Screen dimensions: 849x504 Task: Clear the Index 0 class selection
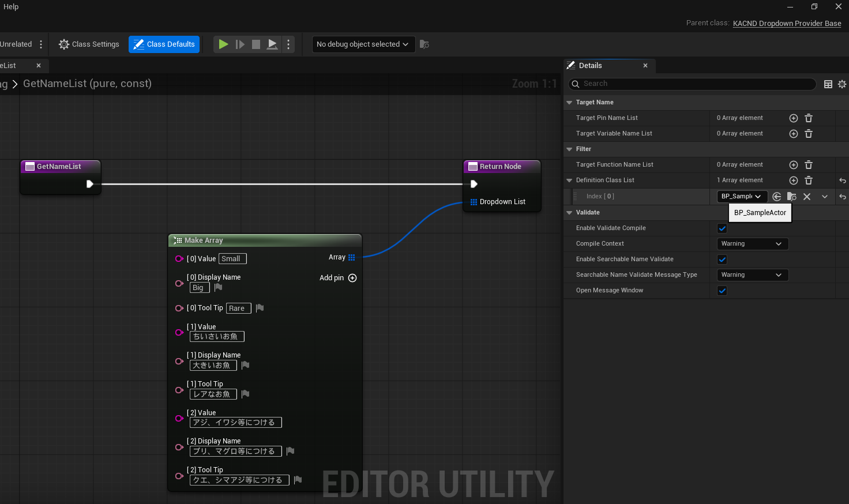pos(807,197)
